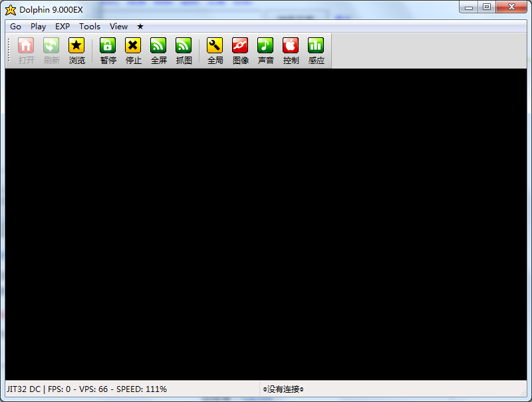Open the Tools menu
Image resolution: width=532 pixels, height=402 pixels.
[x=89, y=27]
